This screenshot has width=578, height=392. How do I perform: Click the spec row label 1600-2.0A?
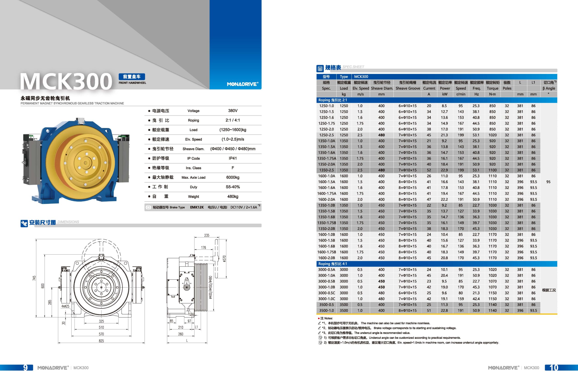pyautogui.click(x=326, y=199)
